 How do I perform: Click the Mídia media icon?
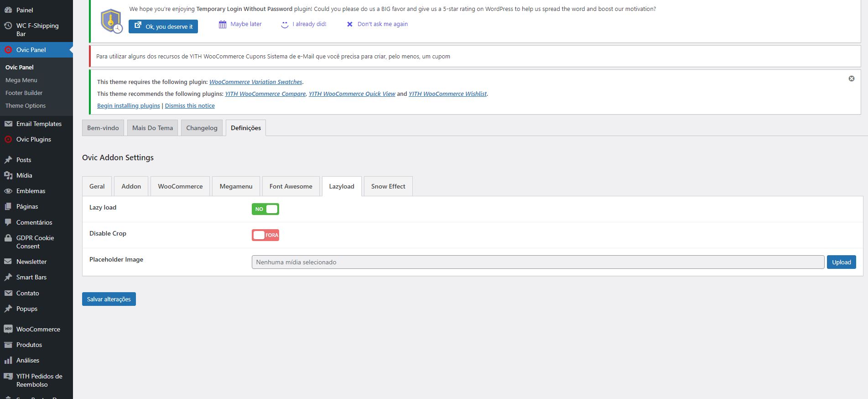coord(8,175)
